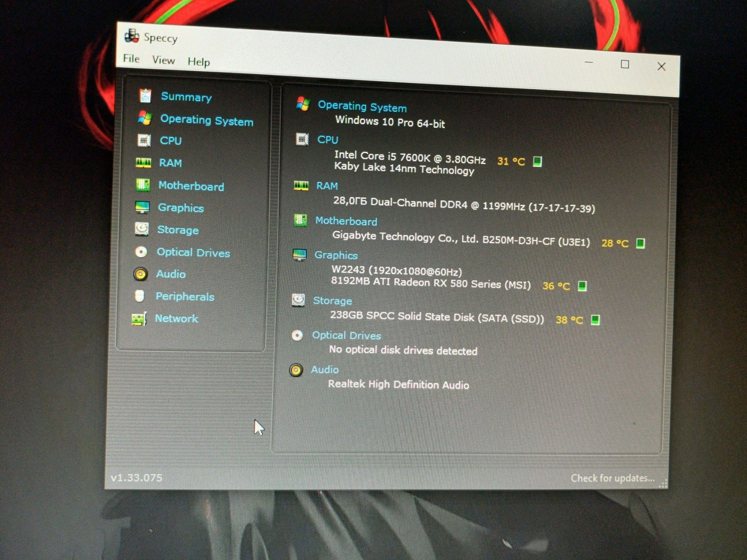The image size is (747, 560).
Task: Select RAM in the sidebar
Action: click(170, 163)
